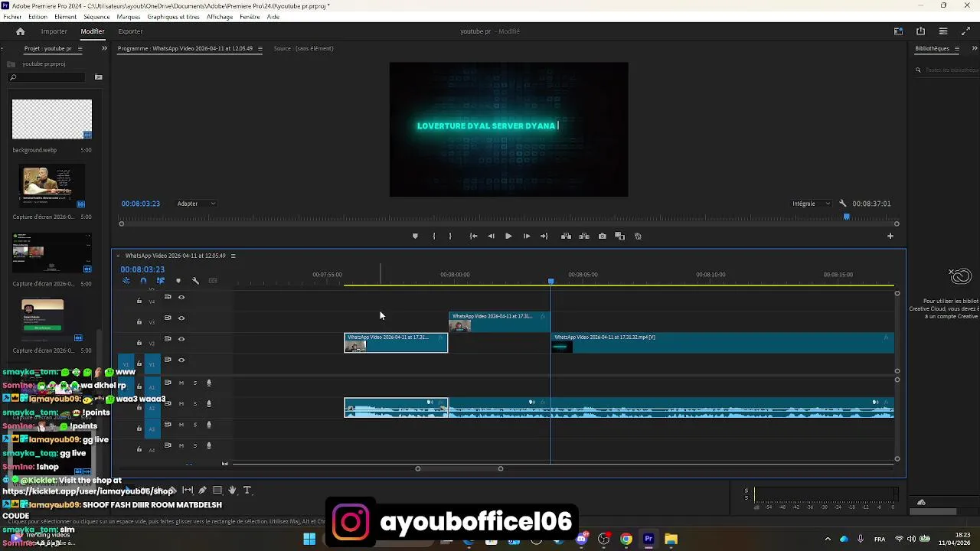Add a marker in Program monitor
The width and height of the screenshot is (980, 551).
pyautogui.click(x=415, y=236)
